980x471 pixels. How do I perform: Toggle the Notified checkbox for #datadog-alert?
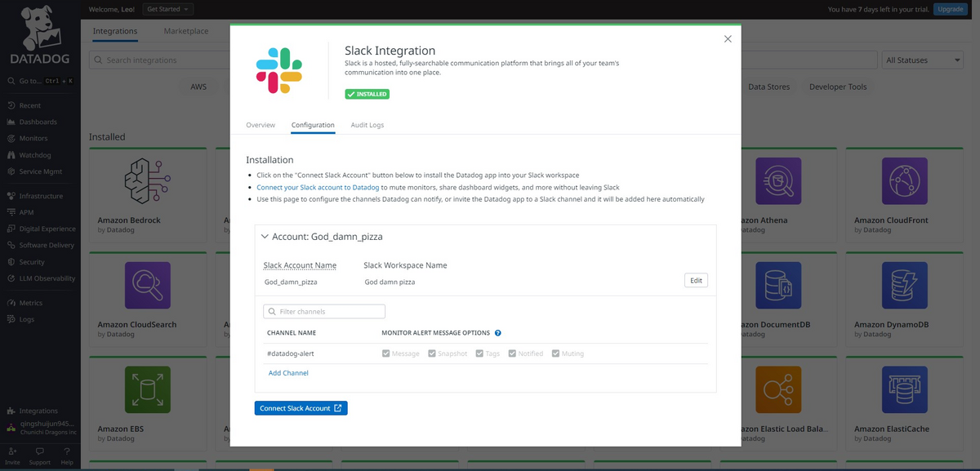click(x=512, y=353)
